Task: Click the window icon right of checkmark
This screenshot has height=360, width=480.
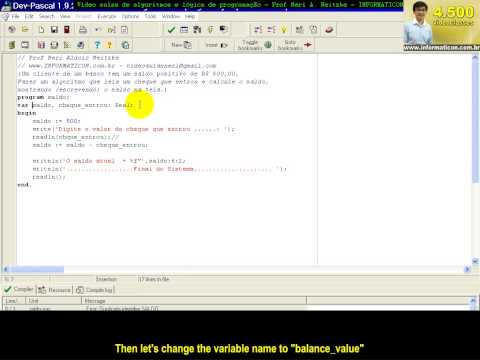Action: pos(184,30)
